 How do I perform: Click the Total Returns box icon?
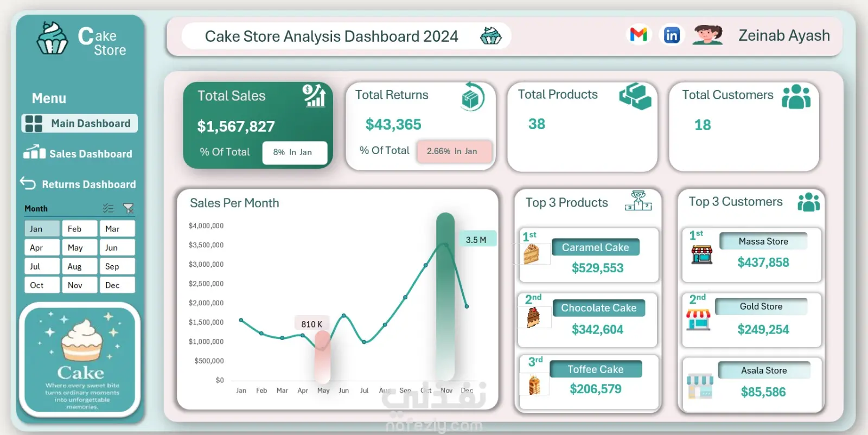click(472, 97)
